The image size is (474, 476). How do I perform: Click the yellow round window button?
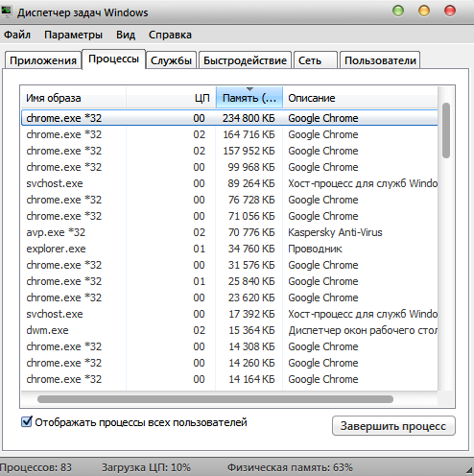[424, 11]
